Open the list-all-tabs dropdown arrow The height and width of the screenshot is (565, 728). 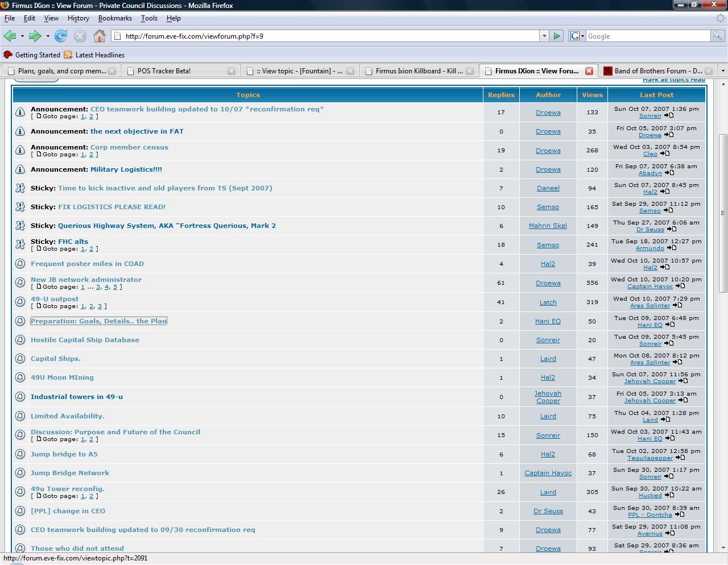(722, 71)
